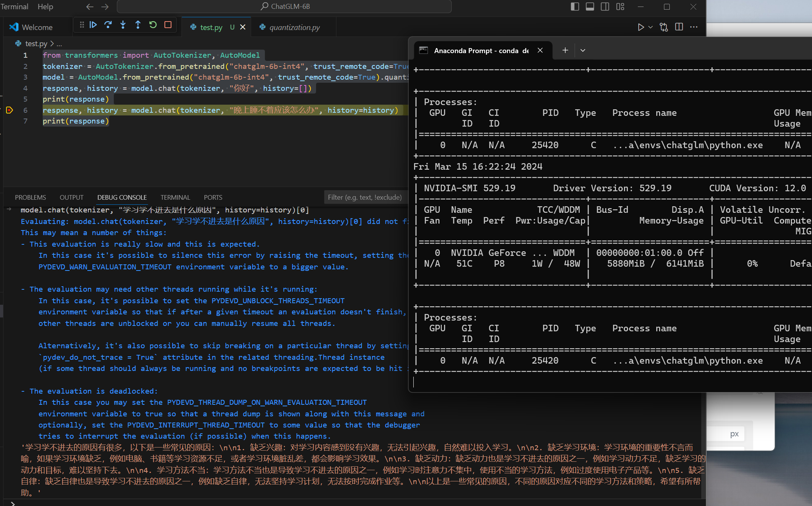The image size is (812, 506).
Task: Toggle breakpoint on line 6
Action: (10, 110)
